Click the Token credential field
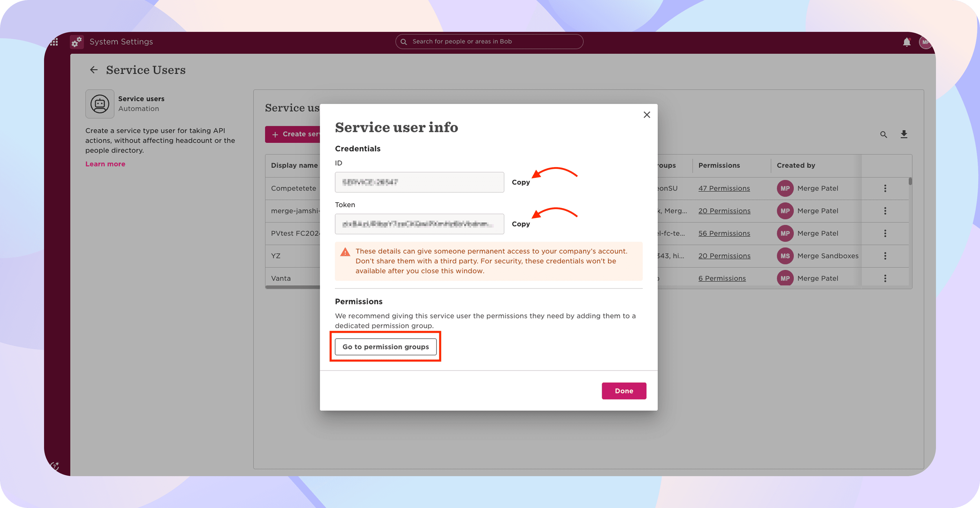Viewport: 980px width, 508px height. point(419,224)
